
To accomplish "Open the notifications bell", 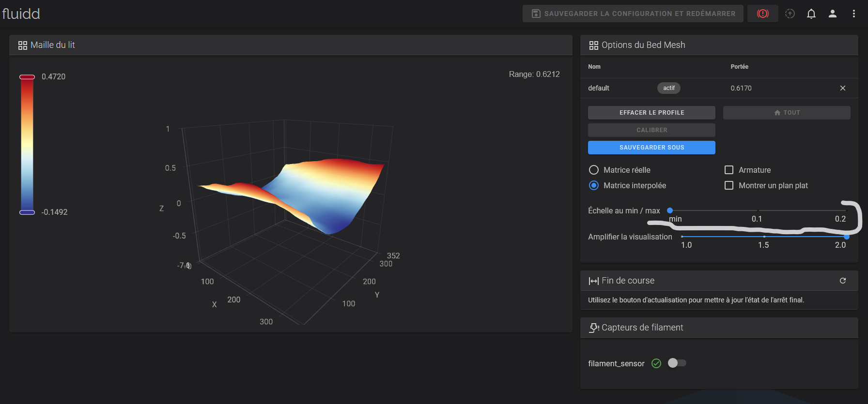I will [811, 14].
